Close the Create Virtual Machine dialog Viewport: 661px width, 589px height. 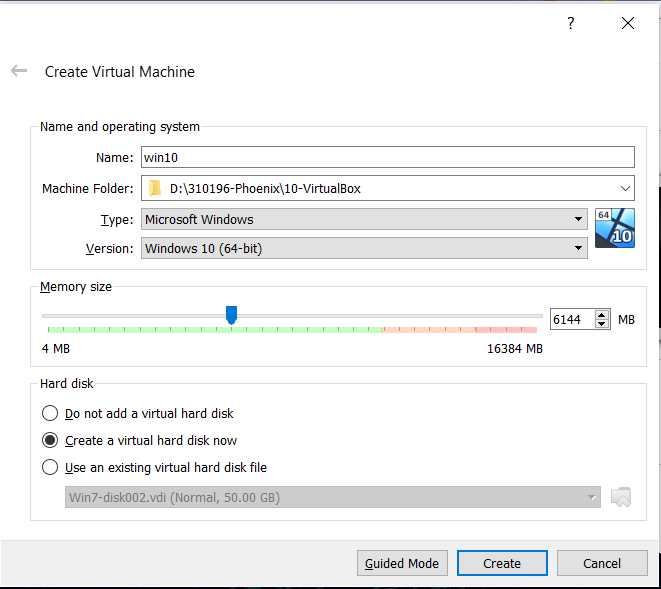(x=628, y=23)
